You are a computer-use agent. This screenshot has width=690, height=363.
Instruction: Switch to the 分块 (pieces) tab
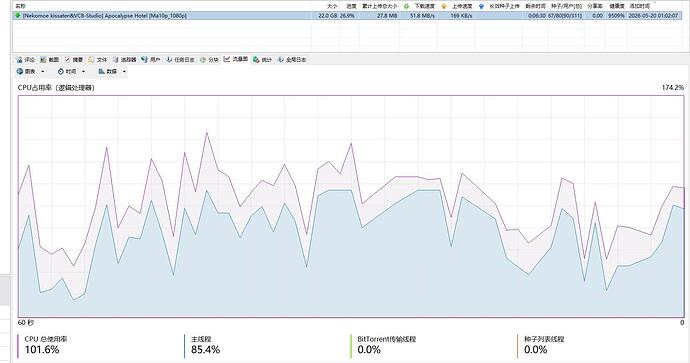[x=209, y=59]
